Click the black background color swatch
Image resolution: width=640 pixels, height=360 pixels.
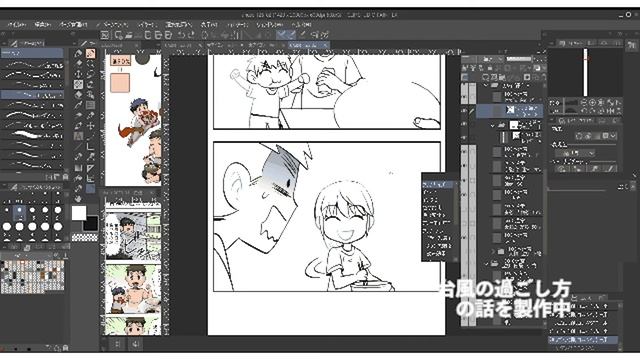click(x=90, y=224)
